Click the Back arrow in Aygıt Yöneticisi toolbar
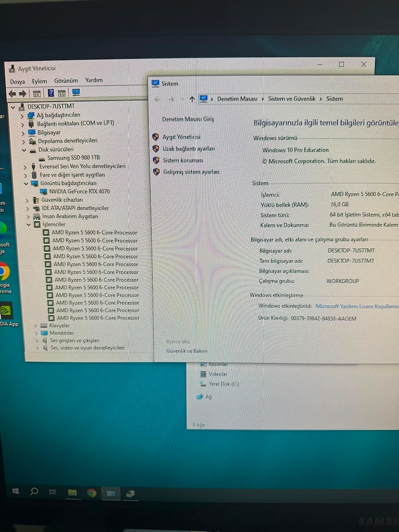399x532 pixels. pos(12,94)
